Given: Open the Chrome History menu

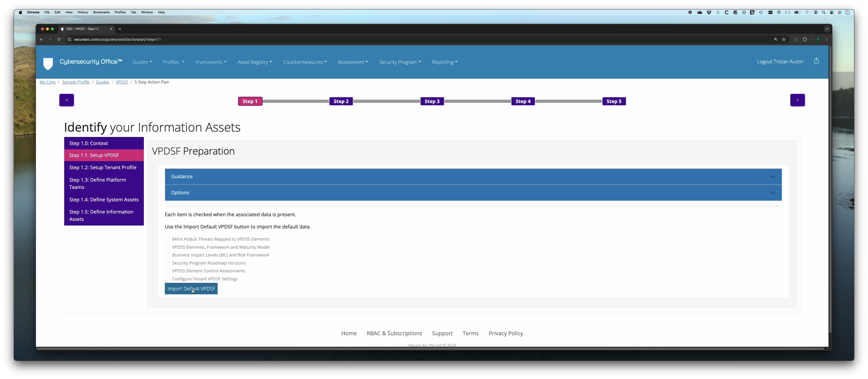Looking at the screenshot, I should (x=82, y=12).
